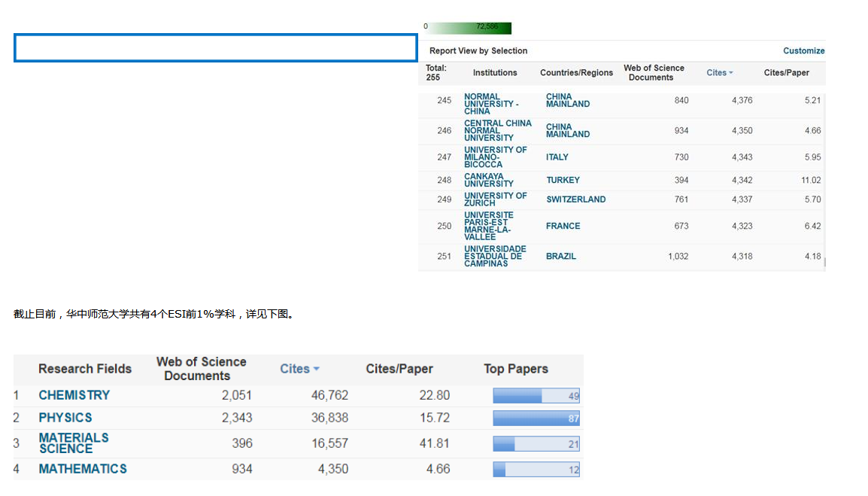Click the Cites sort arrow in Research Fields table
Screen dimensions: 868x496
(x=317, y=369)
